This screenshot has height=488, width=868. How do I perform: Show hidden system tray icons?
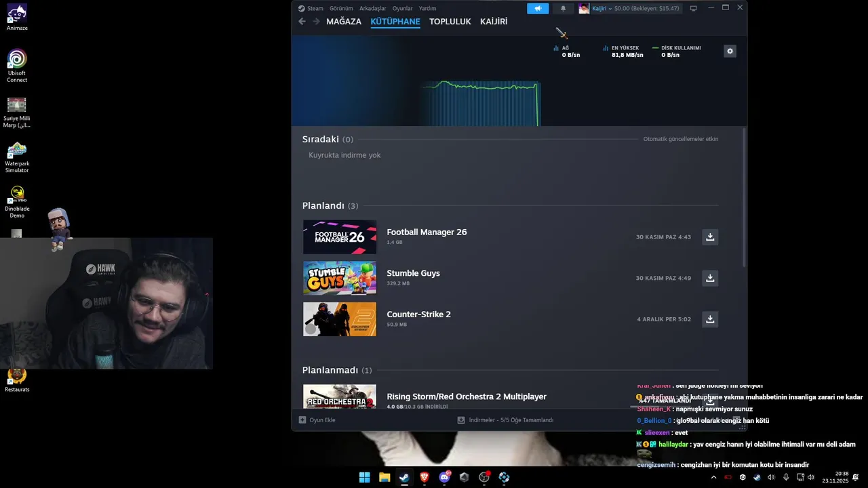(x=713, y=477)
